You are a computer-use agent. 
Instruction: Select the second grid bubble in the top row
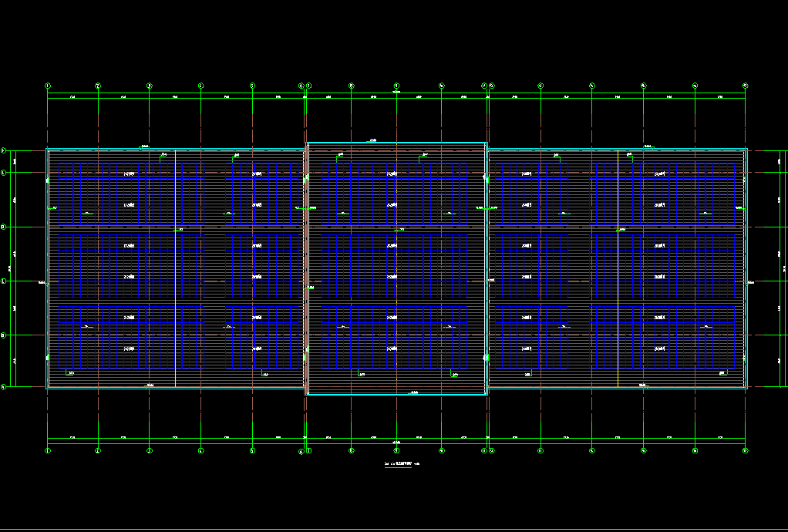pos(98,86)
